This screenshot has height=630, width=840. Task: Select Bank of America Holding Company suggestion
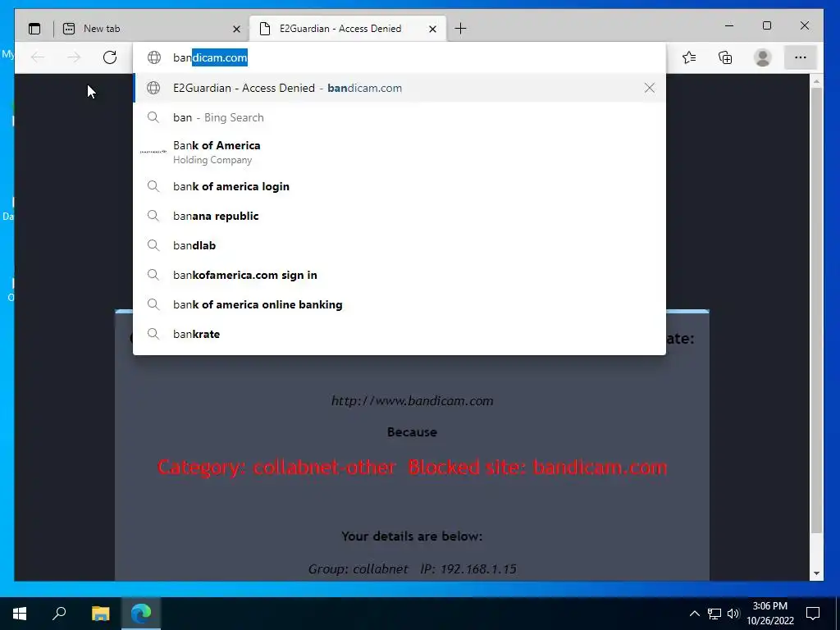[x=399, y=152]
